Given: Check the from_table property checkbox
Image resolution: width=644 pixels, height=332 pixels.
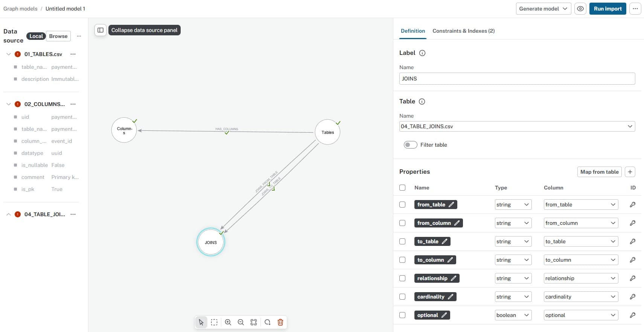Looking at the screenshot, I should [x=402, y=205].
